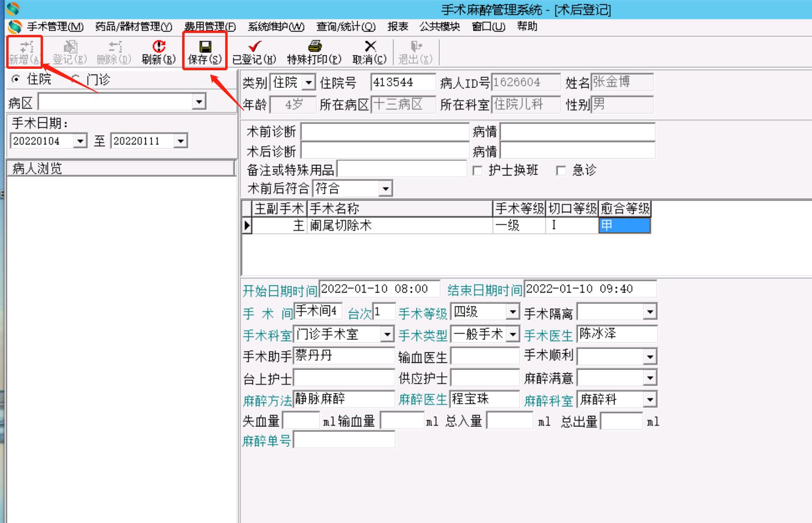Screen dimensions: 812x523
Task: Open the 术前后符合 dropdown
Action: [385, 188]
